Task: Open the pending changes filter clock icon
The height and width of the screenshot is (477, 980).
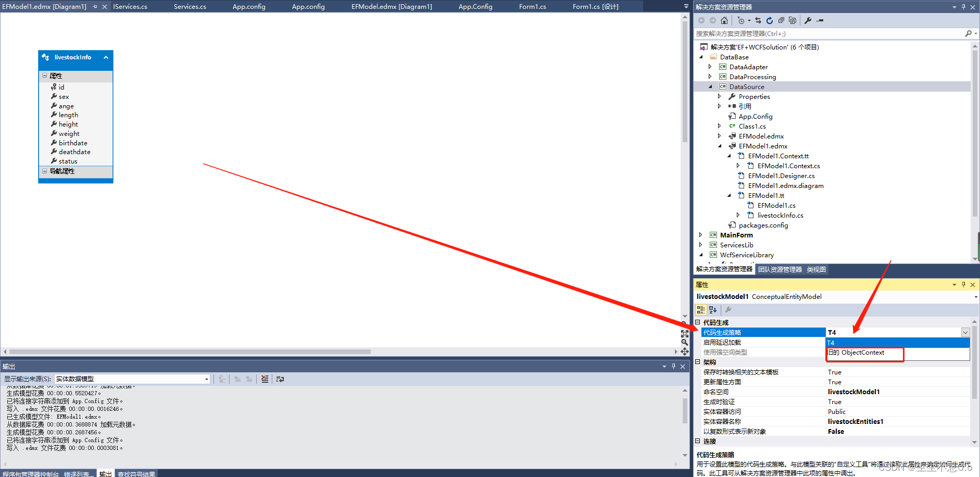Action: coord(741,20)
